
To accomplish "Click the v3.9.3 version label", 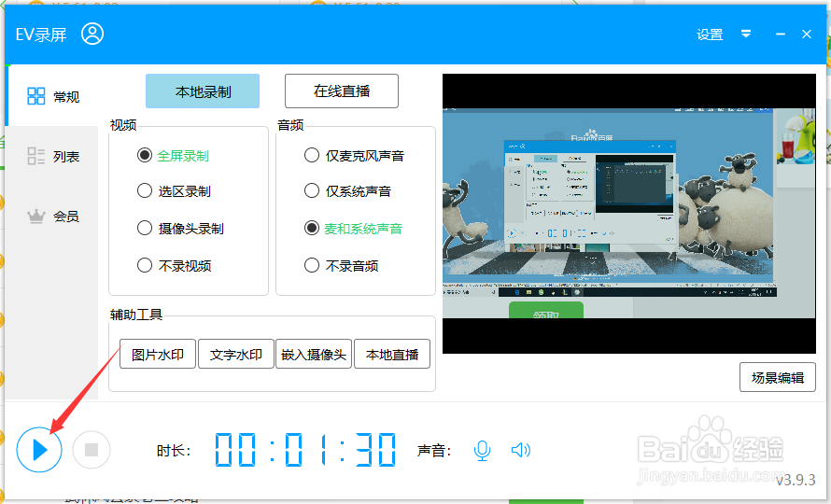I will [795, 480].
